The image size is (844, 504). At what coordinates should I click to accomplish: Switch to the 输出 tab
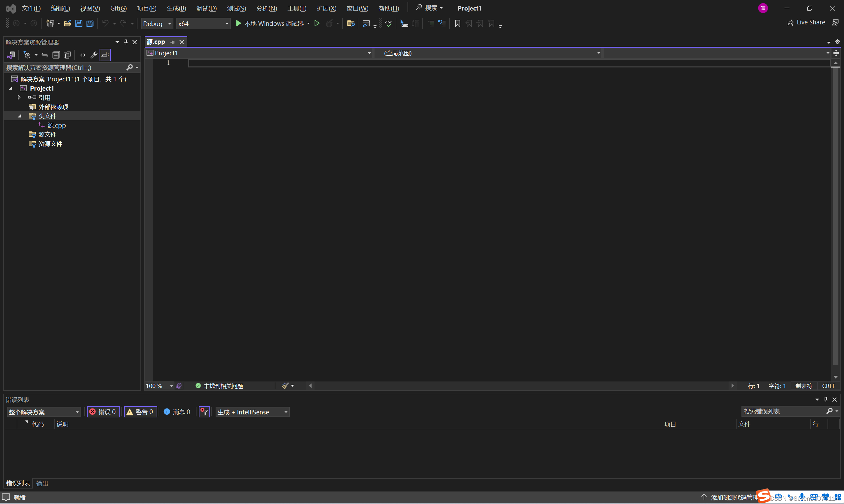[42, 483]
